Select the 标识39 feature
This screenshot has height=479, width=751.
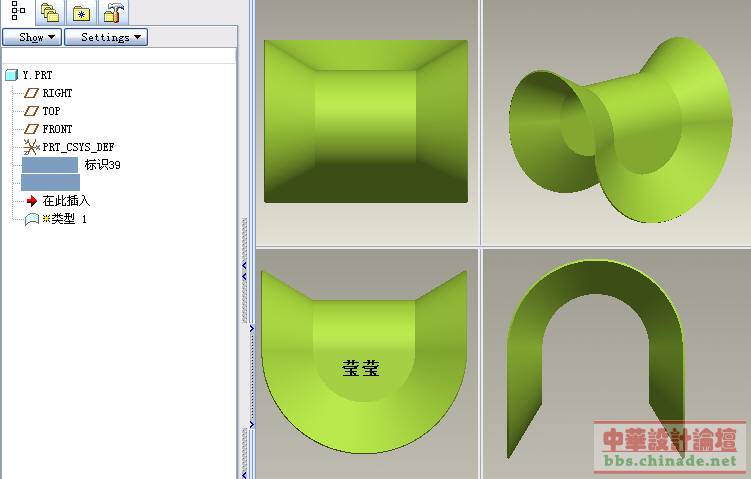click(102, 165)
